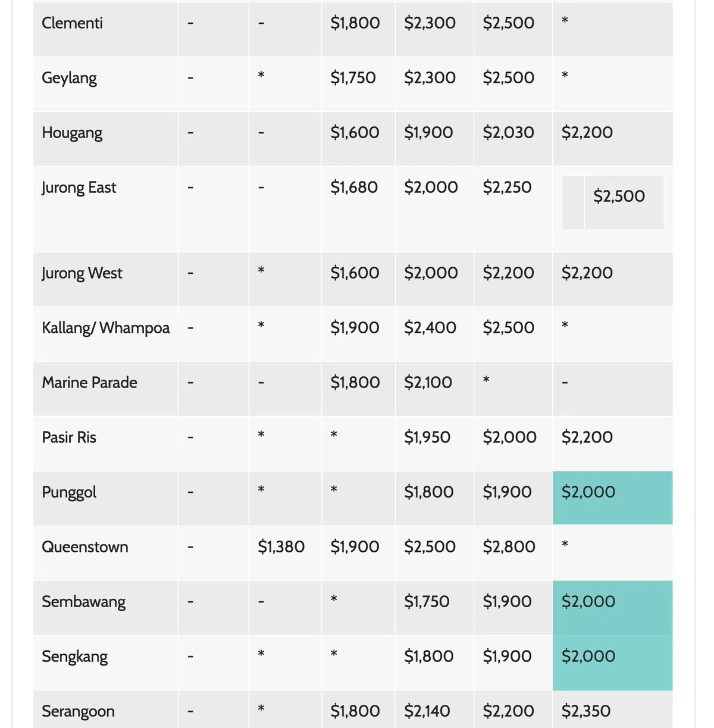714x728 pixels.
Task: Select the $1,950 Pasir Ris value
Action: click(427, 438)
